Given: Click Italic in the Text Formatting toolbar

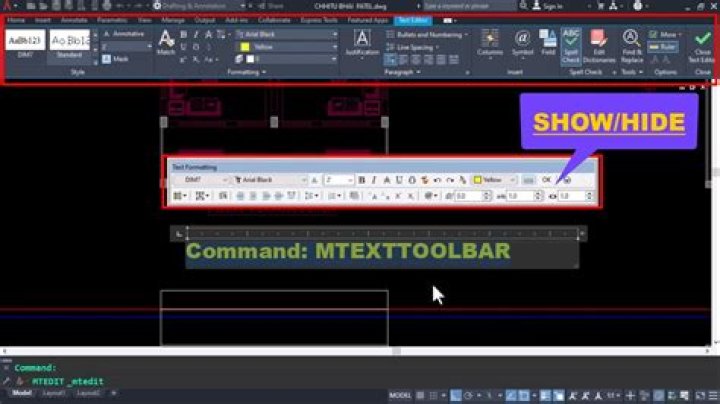Looking at the screenshot, I should tap(374, 180).
